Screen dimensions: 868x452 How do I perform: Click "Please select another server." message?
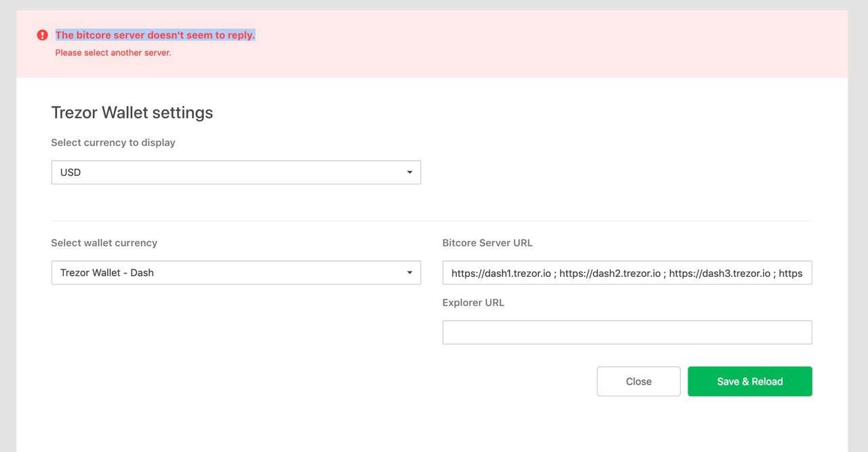click(x=113, y=53)
